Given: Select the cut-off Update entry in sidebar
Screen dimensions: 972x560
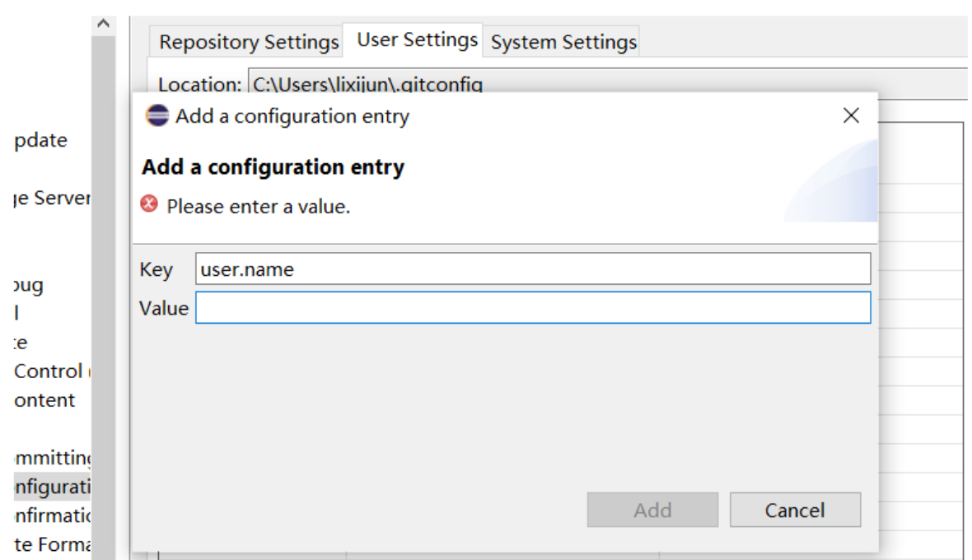Looking at the screenshot, I should tap(41, 140).
